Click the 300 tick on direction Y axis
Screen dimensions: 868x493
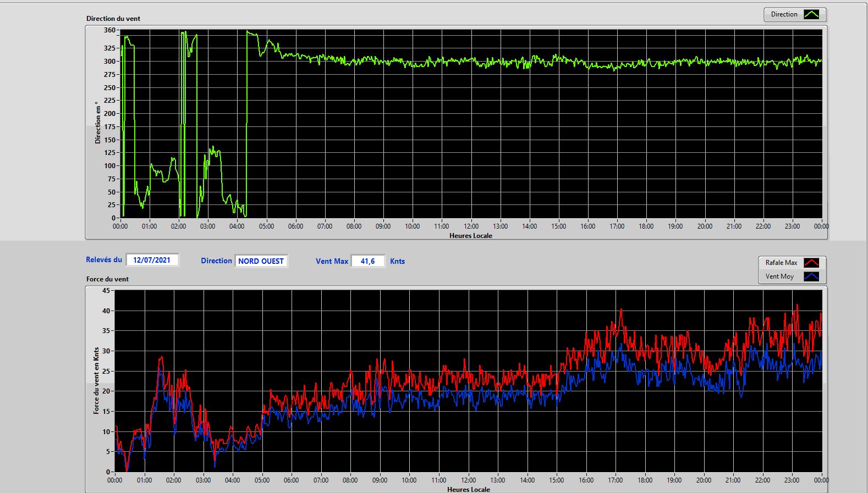pyautogui.click(x=109, y=61)
